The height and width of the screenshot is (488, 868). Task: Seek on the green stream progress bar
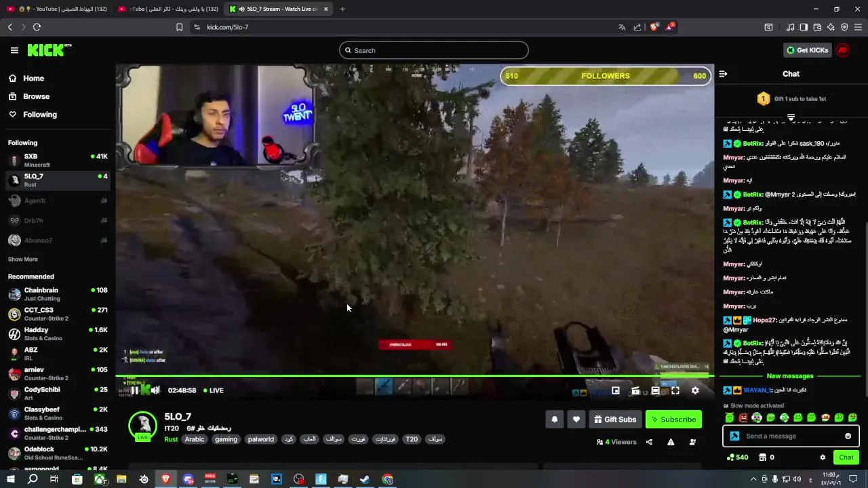[x=414, y=375]
